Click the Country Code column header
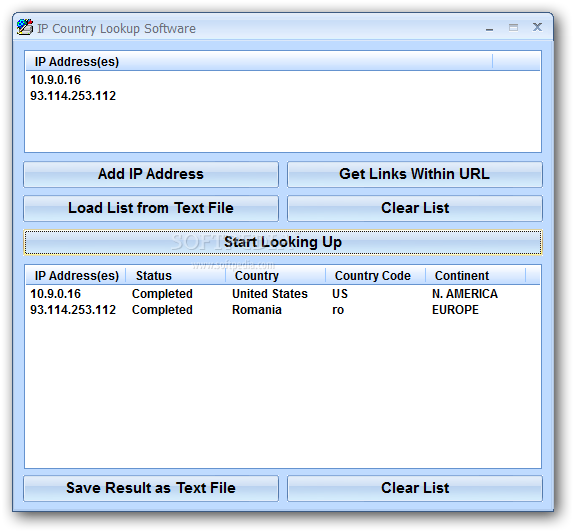The height and width of the screenshot is (532, 574). point(375,276)
